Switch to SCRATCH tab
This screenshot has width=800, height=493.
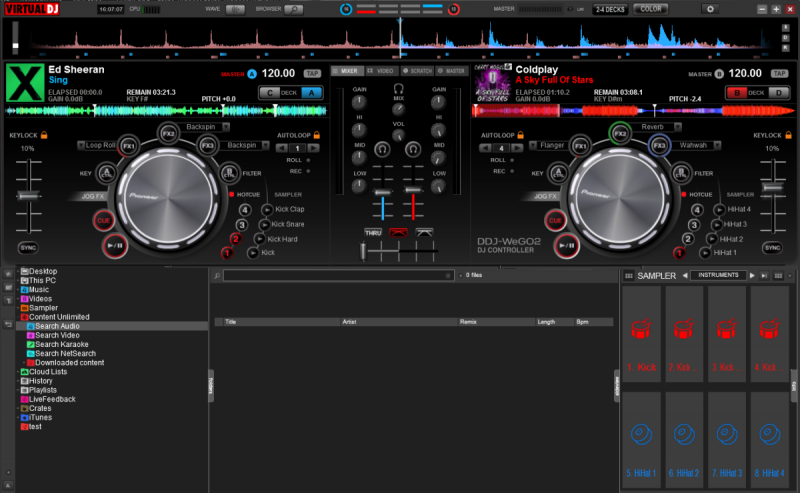(417, 71)
